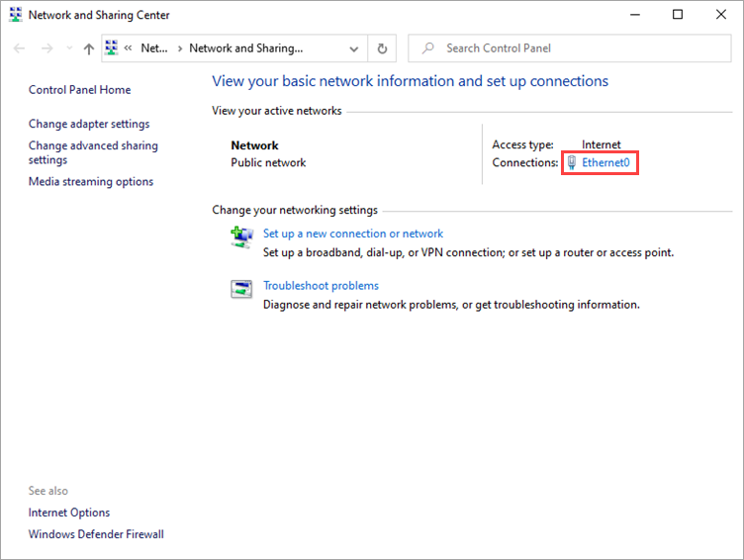Click the breadcrumb double chevron in the address bar
The image size is (744, 560).
pyautogui.click(x=128, y=47)
